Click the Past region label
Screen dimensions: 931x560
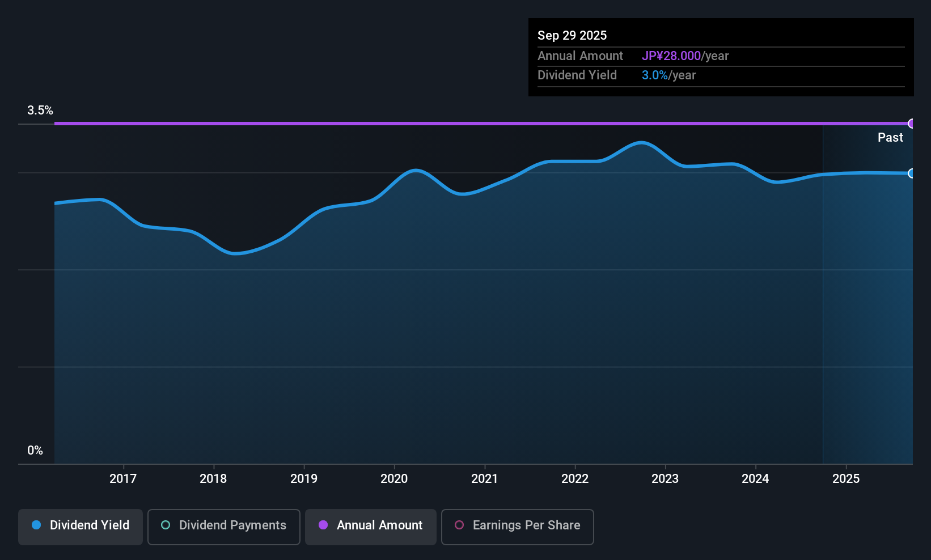pyautogui.click(x=890, y=138)
